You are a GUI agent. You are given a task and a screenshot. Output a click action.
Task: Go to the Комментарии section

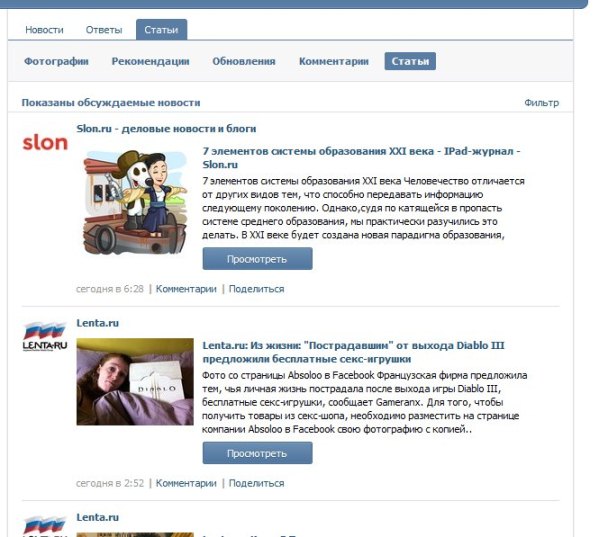pos(334,61)
